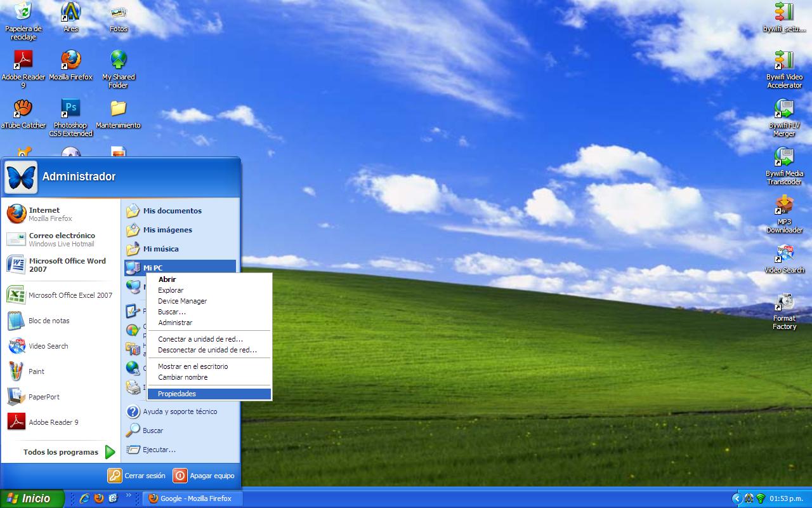Image resolution: width=812 pixels, height=508 pixels.
Task: Launch Firefox from the quick launch bar
Action: coord(99,498)
